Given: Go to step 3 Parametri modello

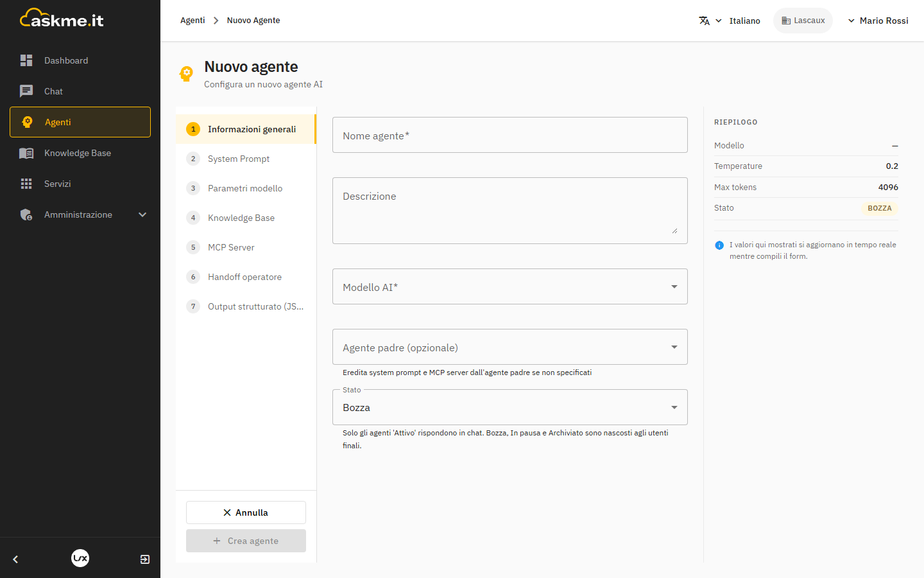Looking at the screenshot, I should coord(246,188).
